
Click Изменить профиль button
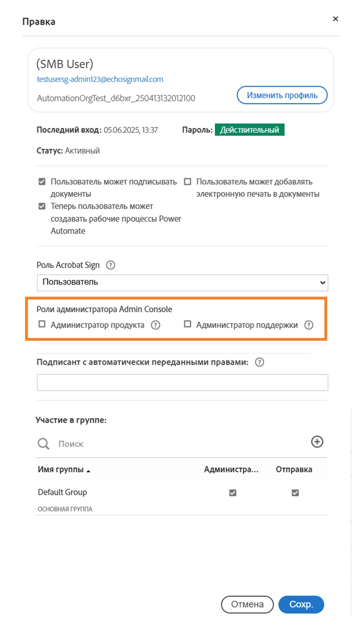pos(282,95)
